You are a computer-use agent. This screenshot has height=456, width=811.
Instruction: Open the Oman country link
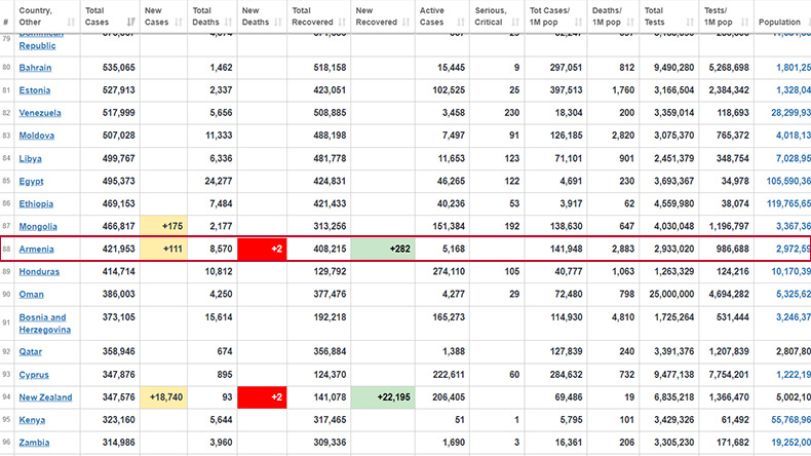coord(31,294)
